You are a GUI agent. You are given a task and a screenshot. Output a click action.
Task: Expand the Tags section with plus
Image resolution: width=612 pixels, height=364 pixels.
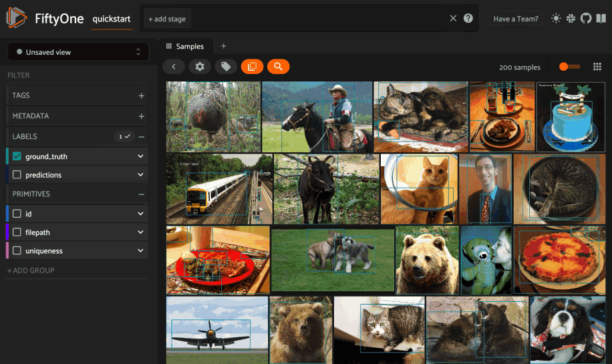[141, 96]
